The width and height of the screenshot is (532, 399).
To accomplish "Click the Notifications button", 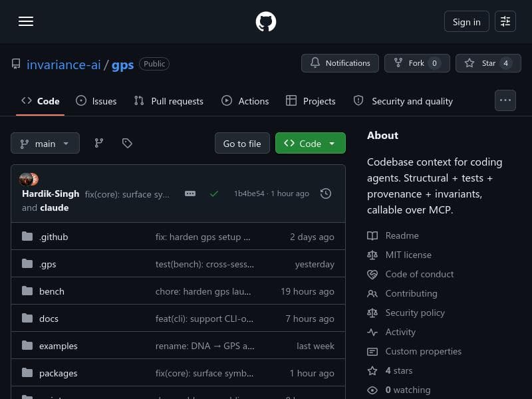I will click(340, 63).
